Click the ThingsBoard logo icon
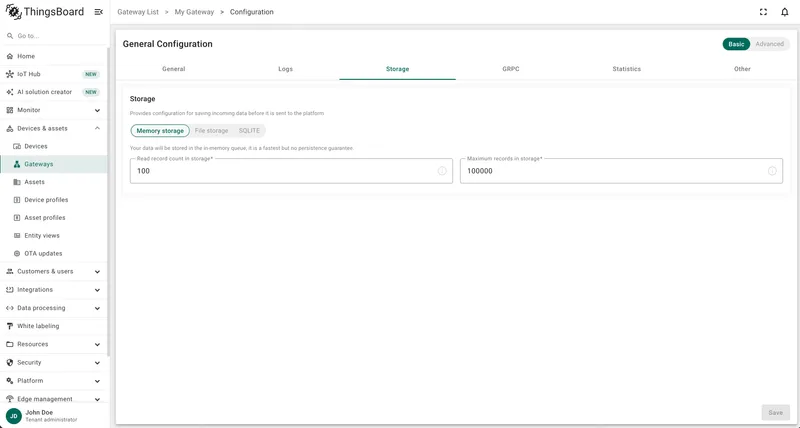The height and width of the screenshot is (428, 800). click(x=13, y=12)
